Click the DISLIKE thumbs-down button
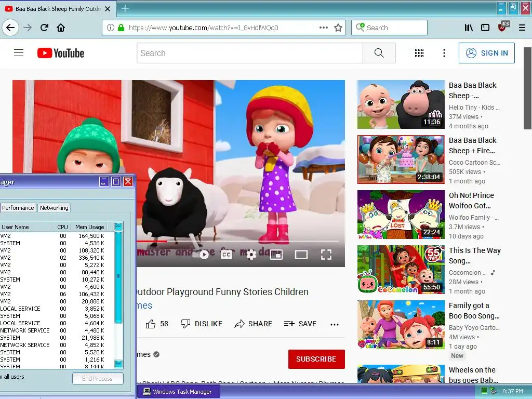532x399 pixels. (x=201, y=324)
